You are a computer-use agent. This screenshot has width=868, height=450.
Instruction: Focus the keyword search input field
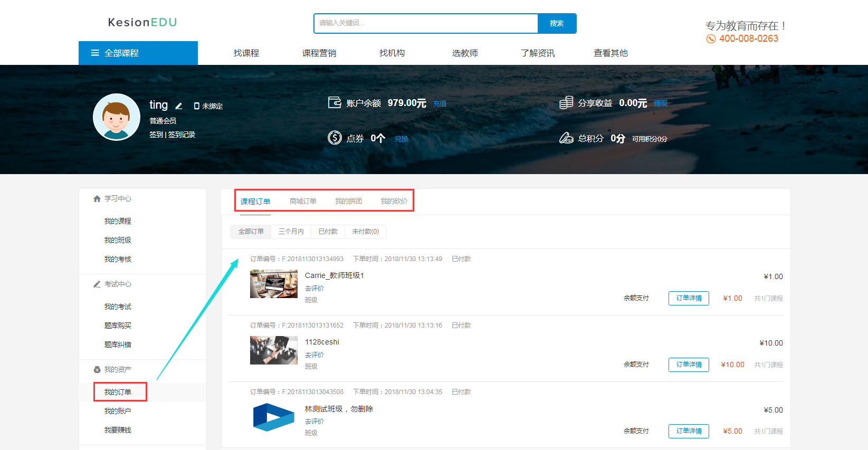tap(425, 23)
